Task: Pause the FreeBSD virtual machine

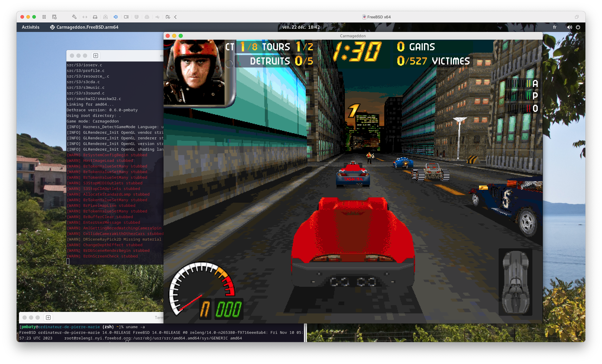Action: click(44, 17)
